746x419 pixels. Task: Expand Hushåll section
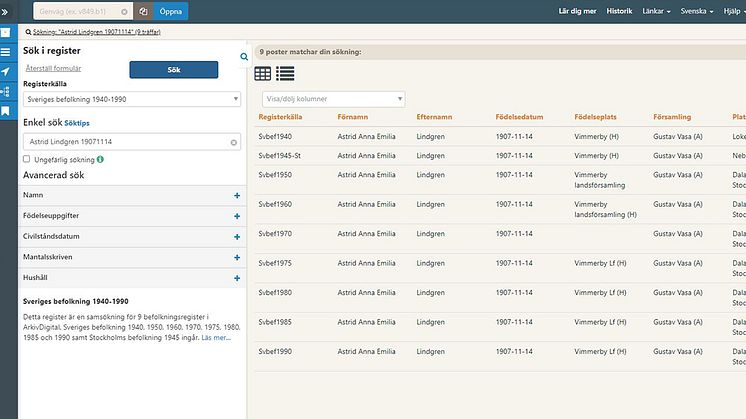click(132, 278)
